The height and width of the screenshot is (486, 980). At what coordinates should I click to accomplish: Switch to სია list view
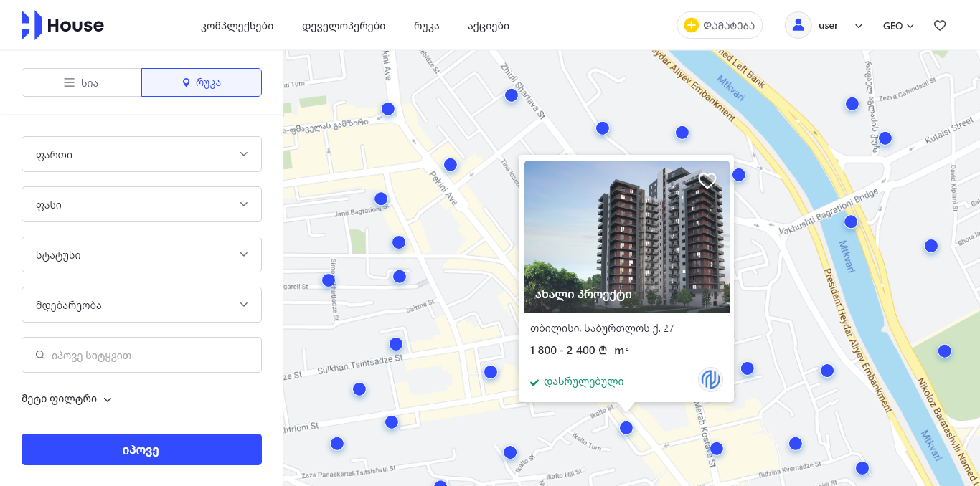82,82
